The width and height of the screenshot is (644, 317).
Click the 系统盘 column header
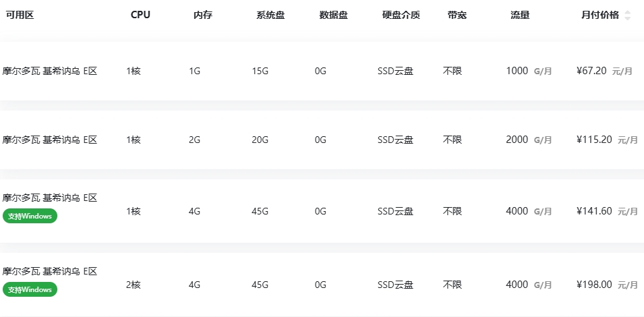pyautogui.click(x=270, y=16)
